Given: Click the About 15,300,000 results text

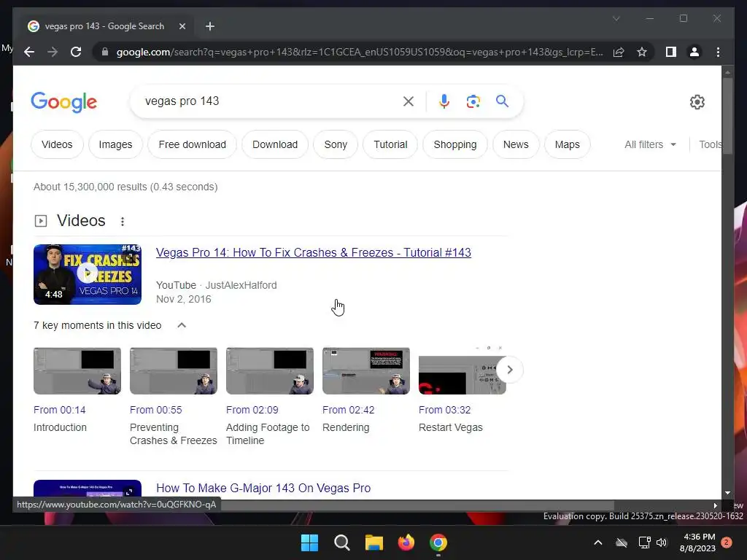Looking at the screenshot, I should pyautogui.click(x=125, y=187).
